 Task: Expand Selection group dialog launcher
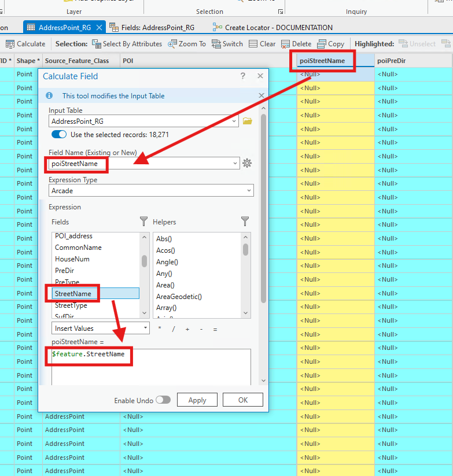[281, 12]
